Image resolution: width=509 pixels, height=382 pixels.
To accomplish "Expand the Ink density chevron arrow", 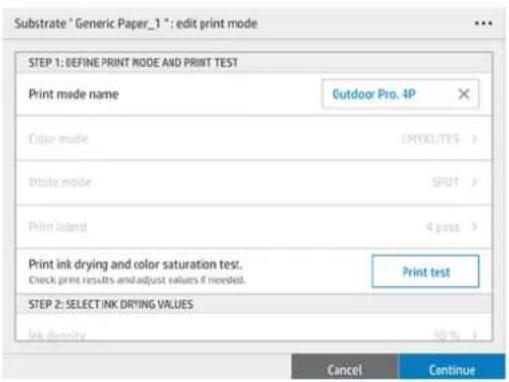I will (x=475, y=335).
